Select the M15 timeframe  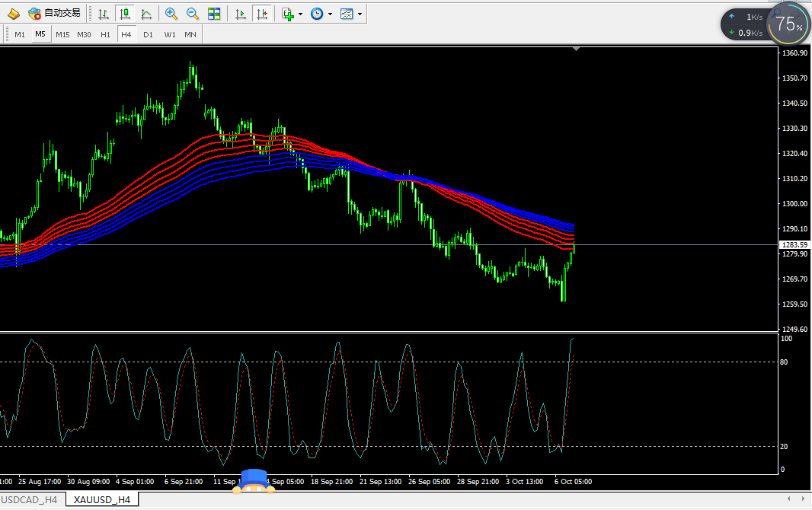tap(62, 35)
